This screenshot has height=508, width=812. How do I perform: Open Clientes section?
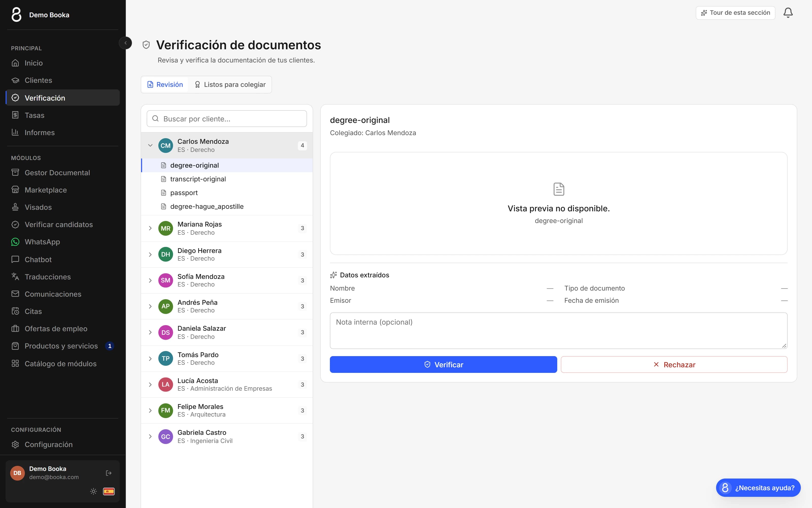click(63, 80)
